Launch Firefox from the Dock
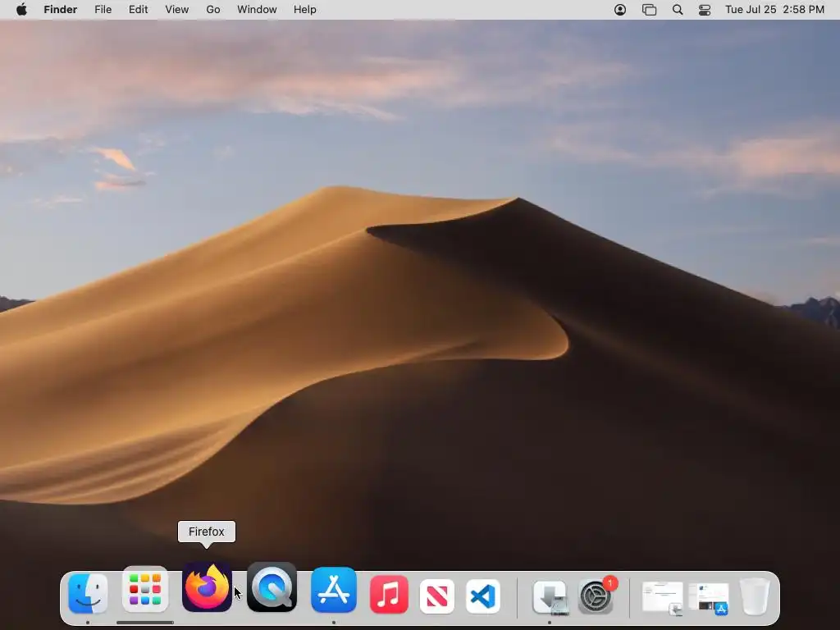This screenshot has height=630, width=840. click(x=208, y=587)
